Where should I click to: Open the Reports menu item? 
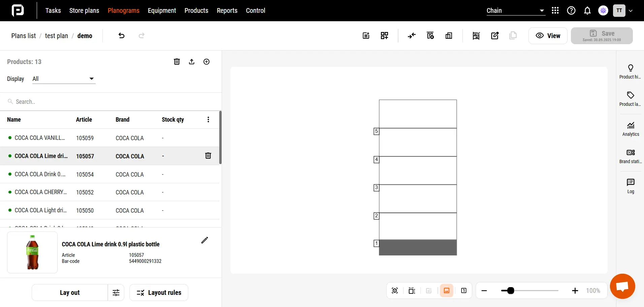point(227,11)
